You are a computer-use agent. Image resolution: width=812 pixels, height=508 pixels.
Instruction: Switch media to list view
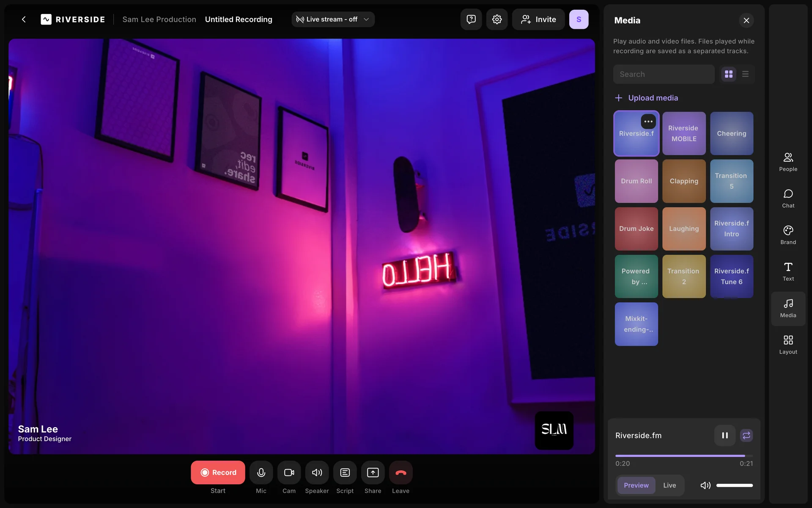pos(745,74)
